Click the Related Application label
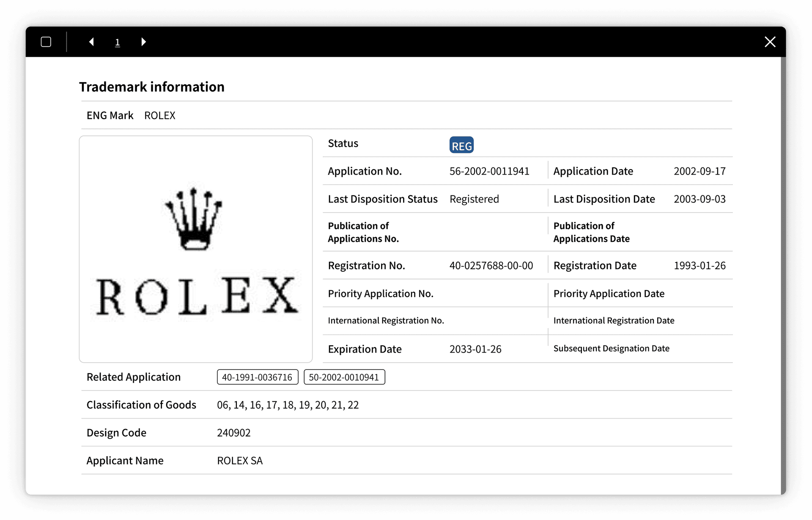Image resolution: width=812 pixels, height=520 pixels. (134, 377)
